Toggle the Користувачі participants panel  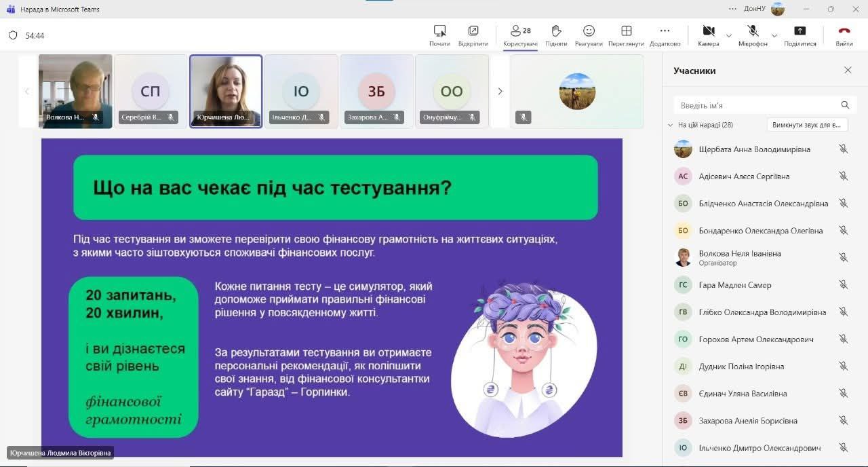tap(520, 31)
